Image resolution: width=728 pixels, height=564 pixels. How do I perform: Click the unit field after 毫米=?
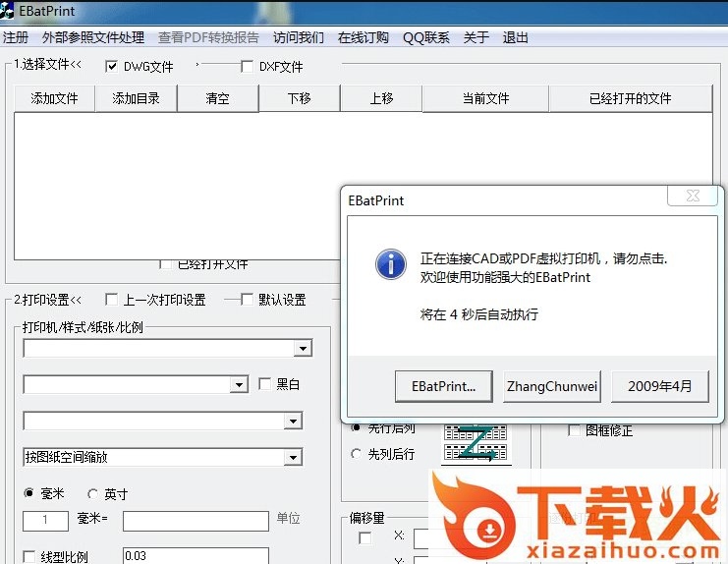[x=196, y=521]
